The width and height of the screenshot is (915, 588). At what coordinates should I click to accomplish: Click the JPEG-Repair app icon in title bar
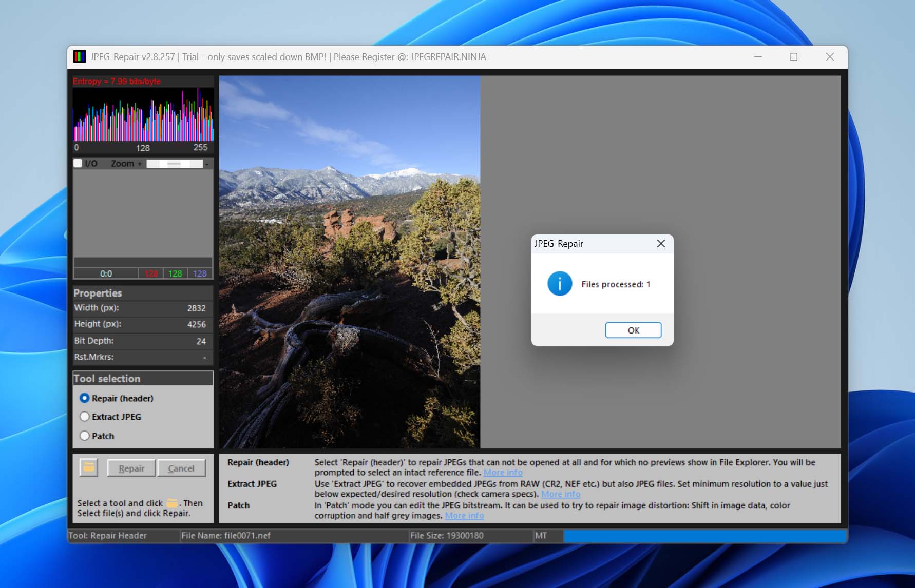coord(80,57)
